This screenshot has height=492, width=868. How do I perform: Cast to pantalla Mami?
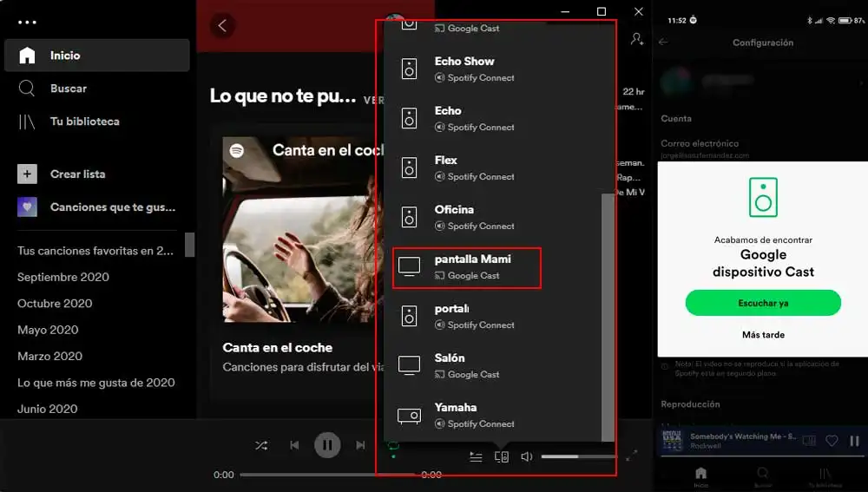[467, 268]
